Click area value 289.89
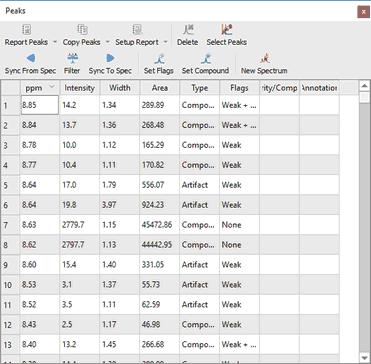Screen dimensions: 371x364 [x=153, y=105]
